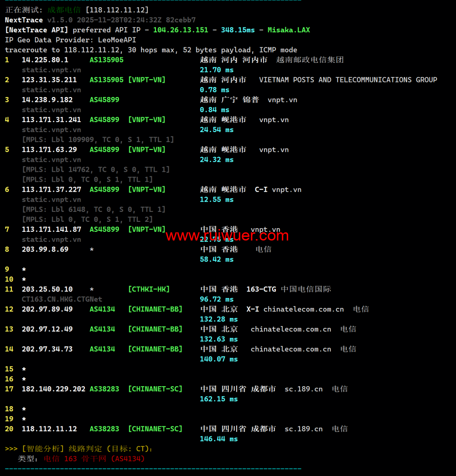Click the preferred API IP 104.26.13.151

pyautogui.click(x=180, y=30)
